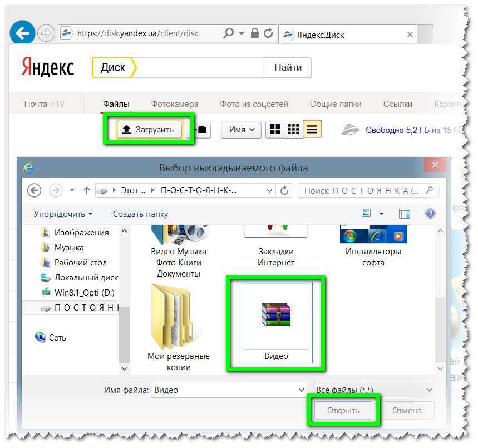The width and height of the screenshot is (478, 448).
Task: Expand the file name history dropdown
Action: tap(301, 390)
